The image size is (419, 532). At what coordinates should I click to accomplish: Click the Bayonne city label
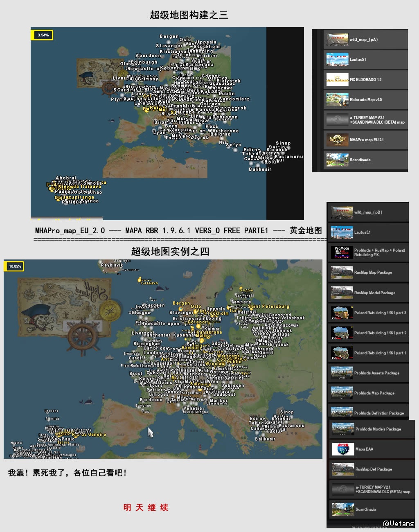click(x=143, y=406)
